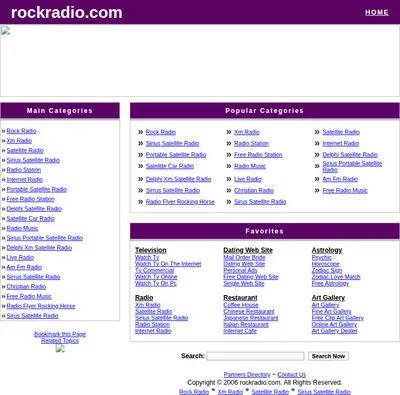The image size is (400, 395).
Task: Click the Astrology heading in Favorites
Action: point(327,250)
